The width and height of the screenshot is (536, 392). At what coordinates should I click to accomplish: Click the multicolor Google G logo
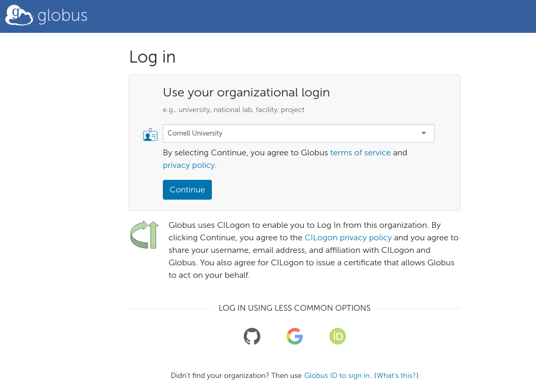(x=294, y=336)
